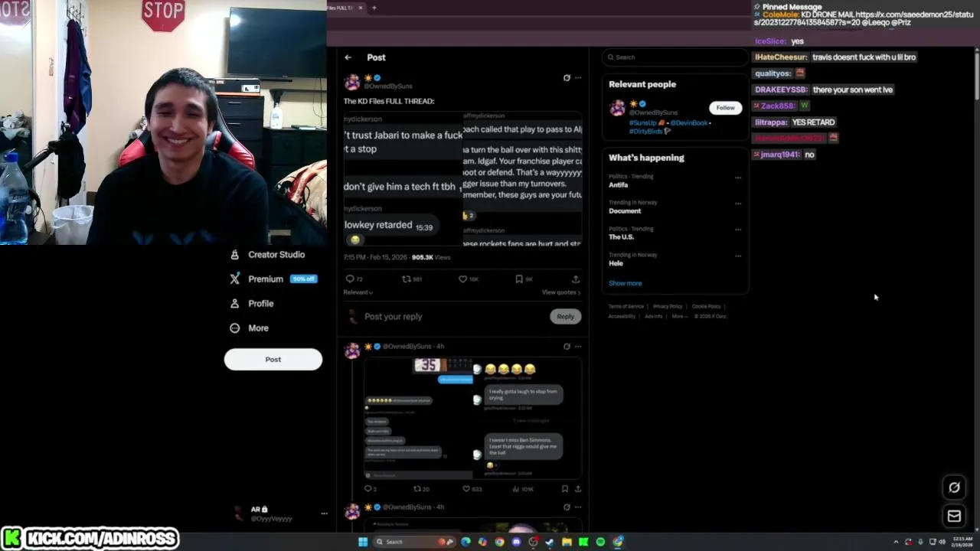Image resolution: width=980 pixels, height=551 pixels.
Task: Open File Explorer from the taskbar
Action: [567, 542]
